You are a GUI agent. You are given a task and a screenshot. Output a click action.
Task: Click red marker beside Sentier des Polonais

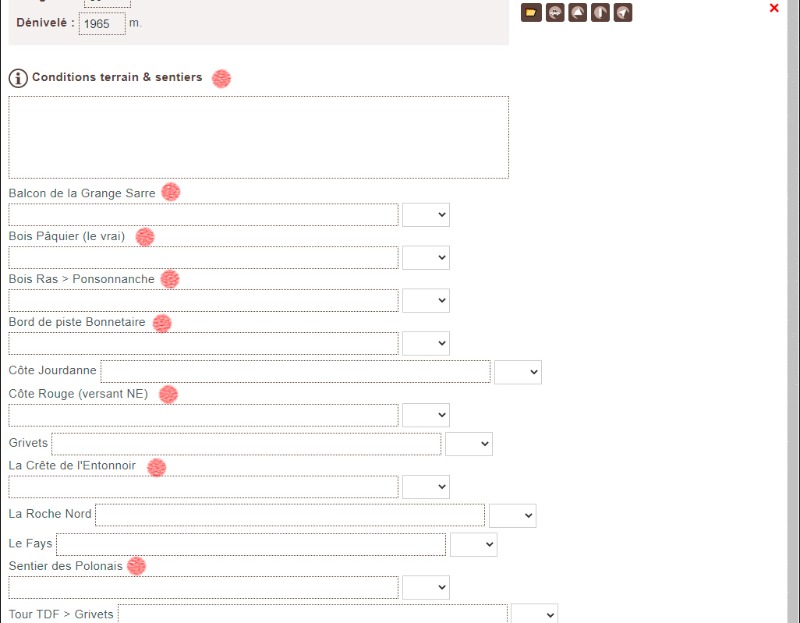tap(136, 565)
